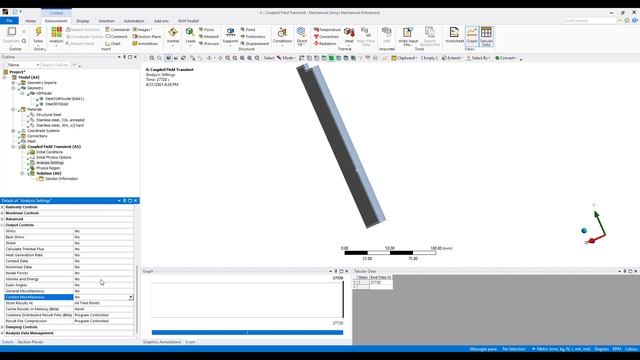Open the Contact Miscellaneous value dropdown
The image size is (640, 360).
click(131, 297)
